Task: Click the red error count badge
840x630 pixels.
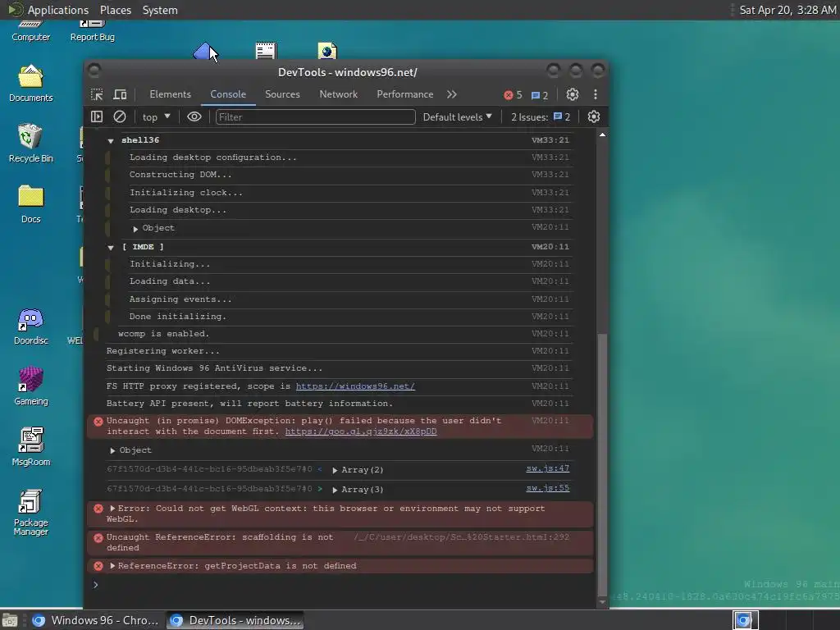Action: click(x=513, y=95)
